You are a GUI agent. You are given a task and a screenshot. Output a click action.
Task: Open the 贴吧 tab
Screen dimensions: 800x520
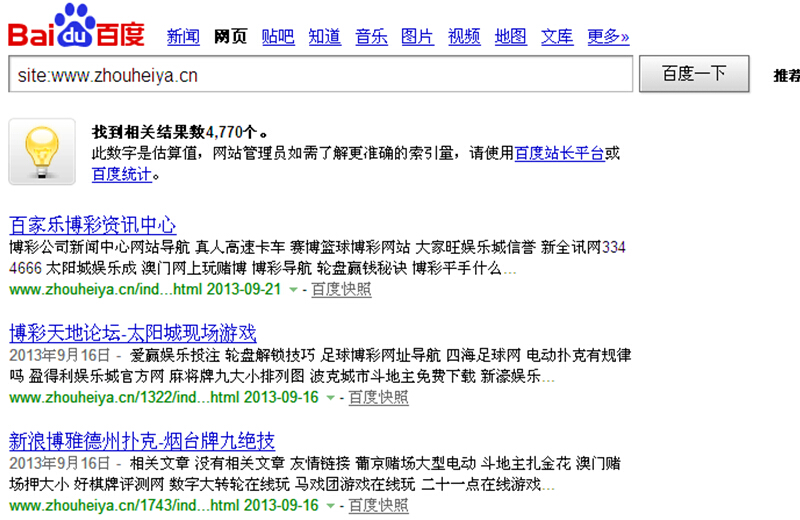point(278,37)
